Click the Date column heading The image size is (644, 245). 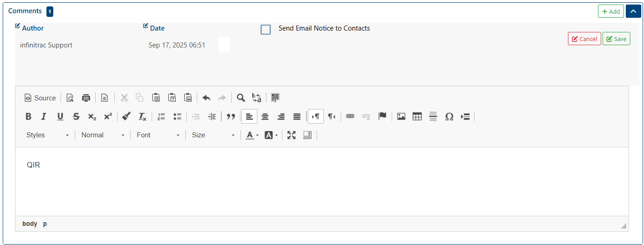(x=157, y=28)
